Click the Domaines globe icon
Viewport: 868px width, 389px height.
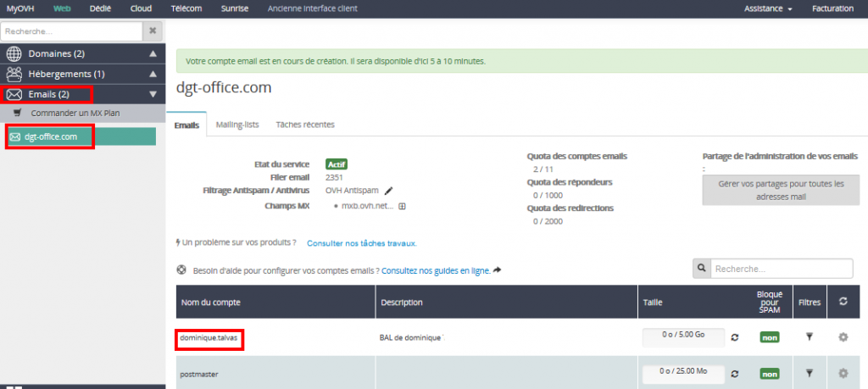(14, 54)
